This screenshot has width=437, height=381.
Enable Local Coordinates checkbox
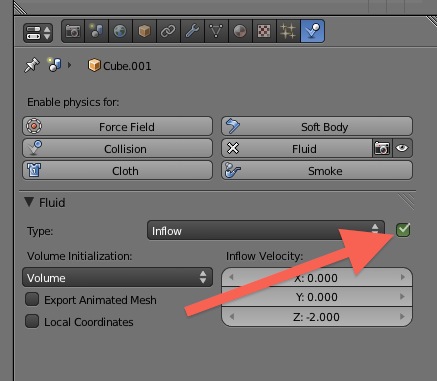tap(32, 321)
